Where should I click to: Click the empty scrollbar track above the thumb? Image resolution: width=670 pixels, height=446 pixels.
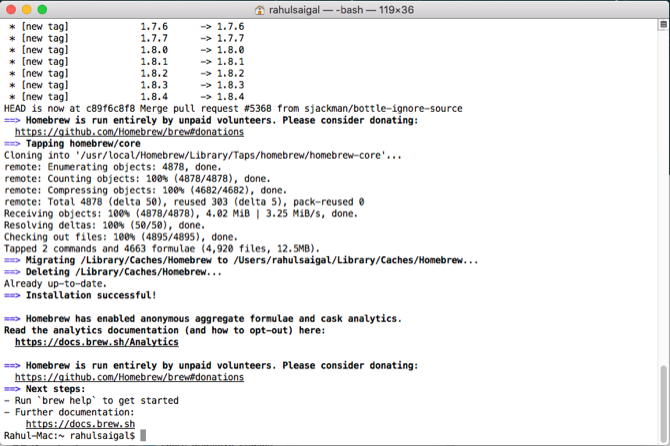click(x=662, y=200)
